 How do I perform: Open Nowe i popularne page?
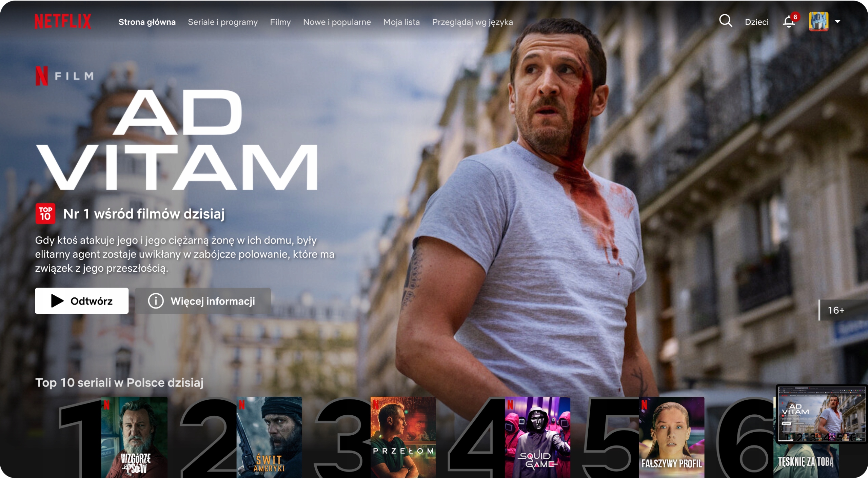coord(337,22)
